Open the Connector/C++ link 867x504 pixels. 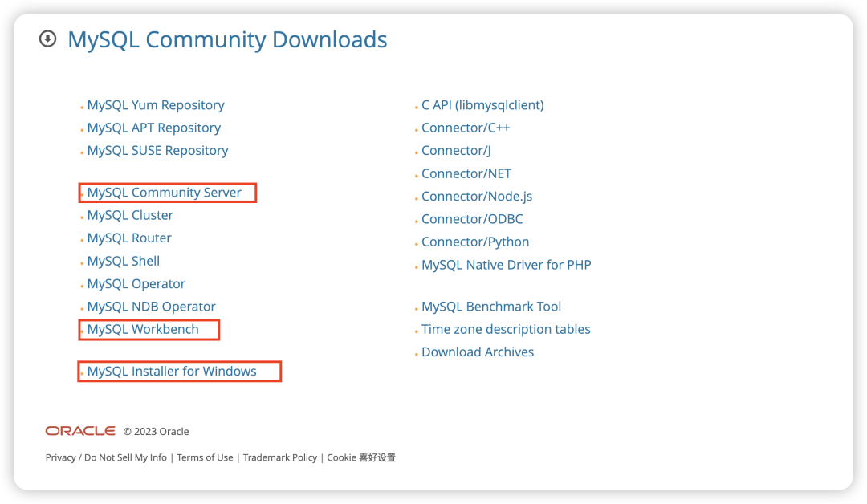[466, 128]
